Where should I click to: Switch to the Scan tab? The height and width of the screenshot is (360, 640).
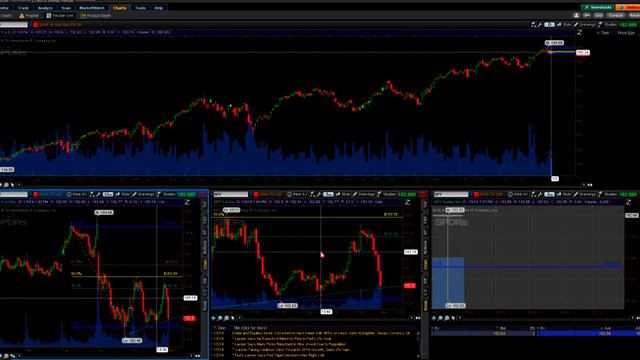66,8
